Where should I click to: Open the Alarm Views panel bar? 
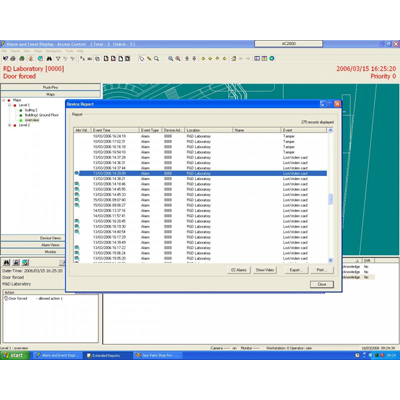(x=33, y=245)
